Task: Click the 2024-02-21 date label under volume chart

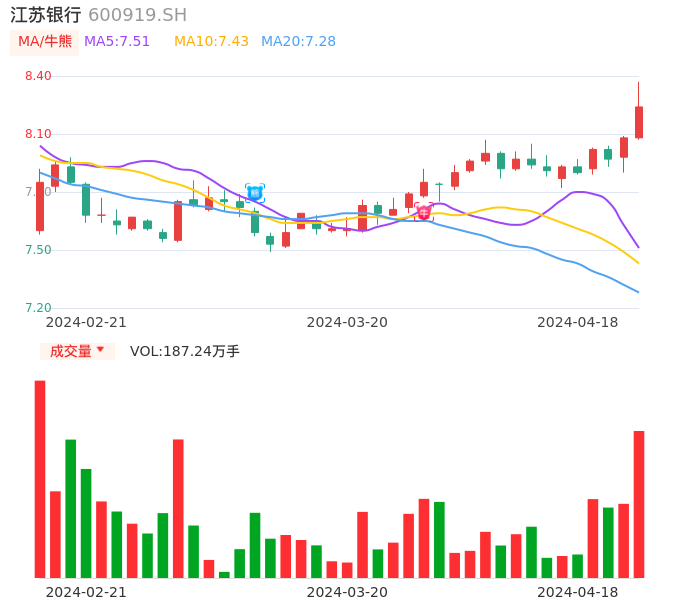Action: [x=86, y=592]
